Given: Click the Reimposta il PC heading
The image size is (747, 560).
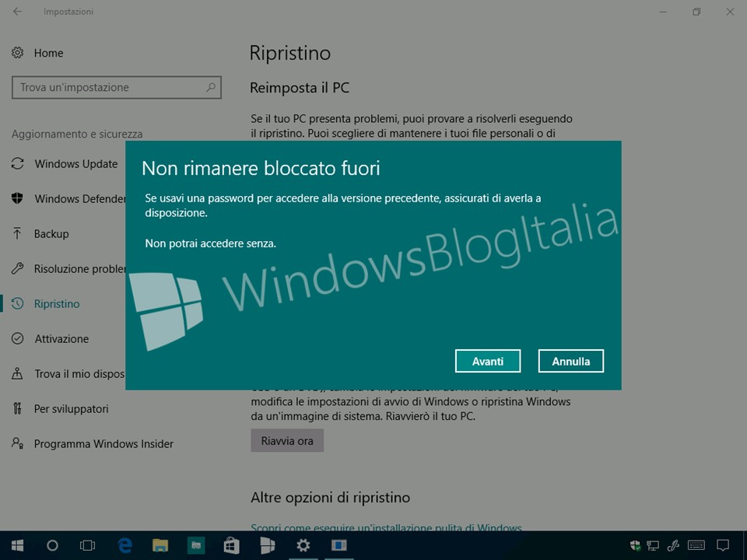Looking at the screenshot, I should tap(300, 88).
